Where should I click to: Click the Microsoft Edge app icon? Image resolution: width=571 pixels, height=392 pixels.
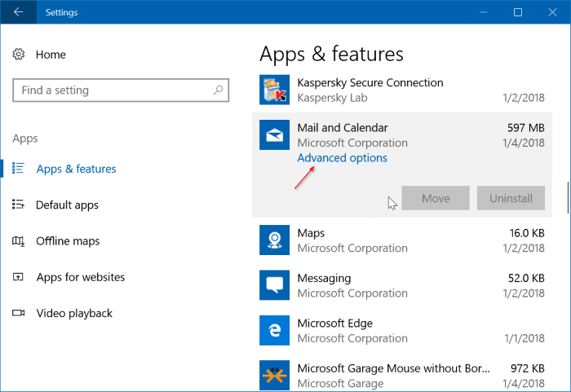tap(274, 330)
